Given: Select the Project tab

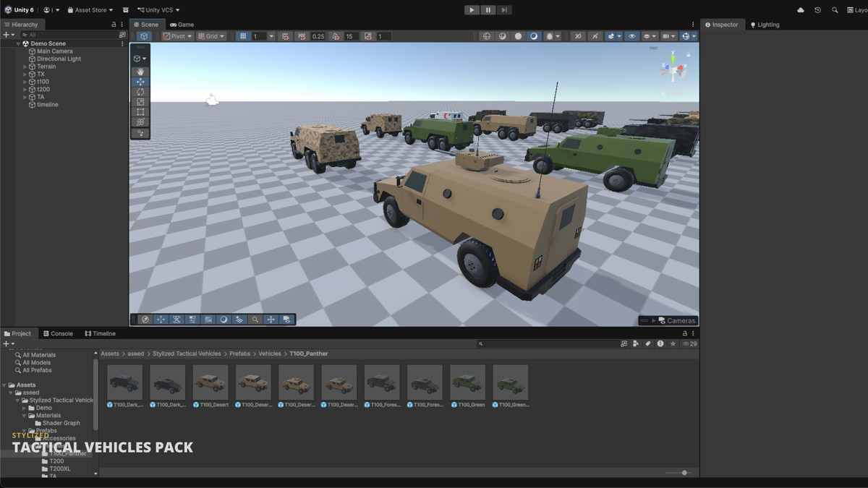Looking at the screenshot, I should 18,333.
